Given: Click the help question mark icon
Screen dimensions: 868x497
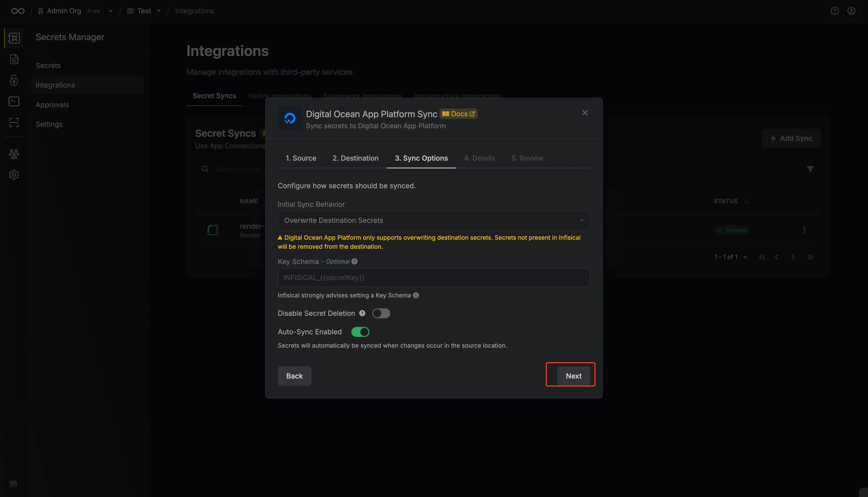Looking at the screenshot, I should (x=835, y=11).
